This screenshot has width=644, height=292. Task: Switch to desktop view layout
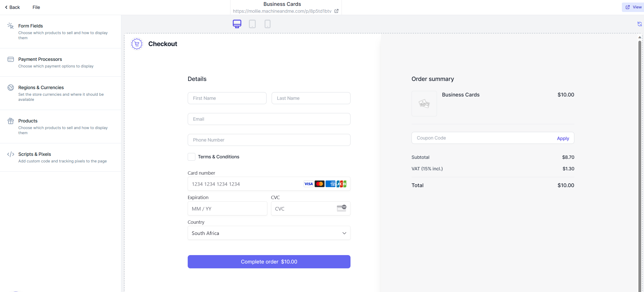point(237,24)
